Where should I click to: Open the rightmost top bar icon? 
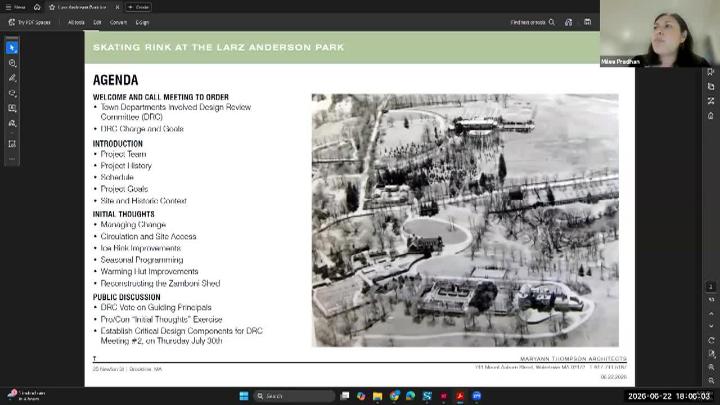[x=587, y=22]
